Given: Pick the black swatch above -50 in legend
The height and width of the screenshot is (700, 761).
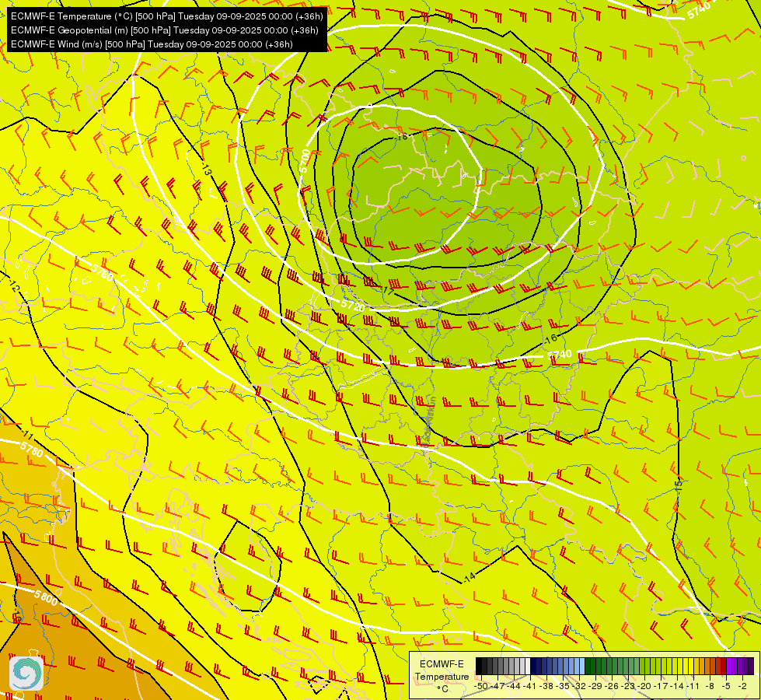Looking at the screenshot, I should (479, 667).
